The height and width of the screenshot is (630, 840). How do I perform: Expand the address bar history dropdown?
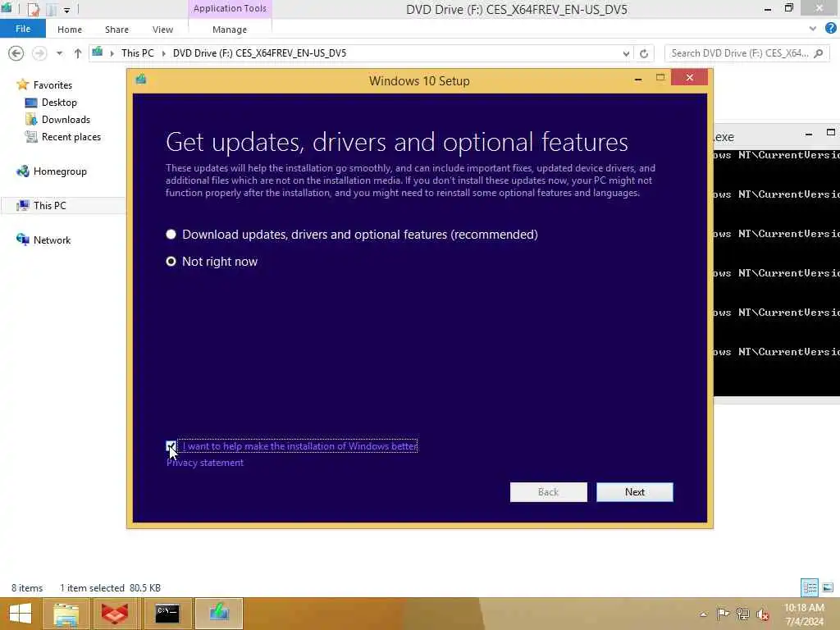point(626,53)
